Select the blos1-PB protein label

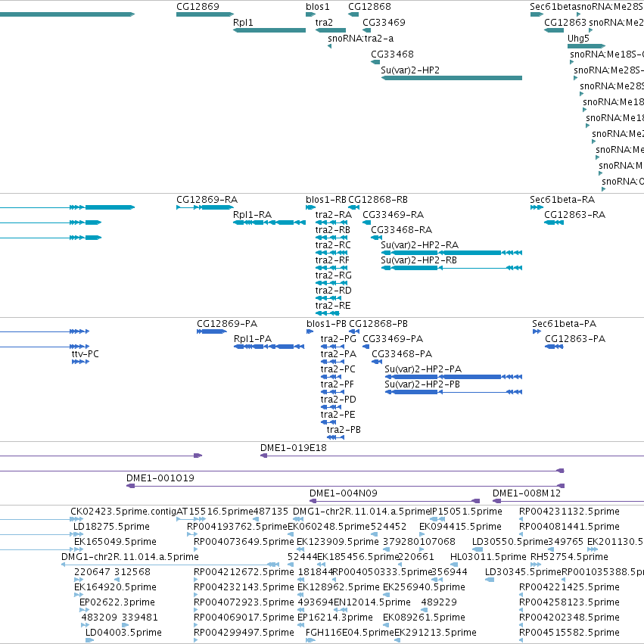click(x=326, y=324)
